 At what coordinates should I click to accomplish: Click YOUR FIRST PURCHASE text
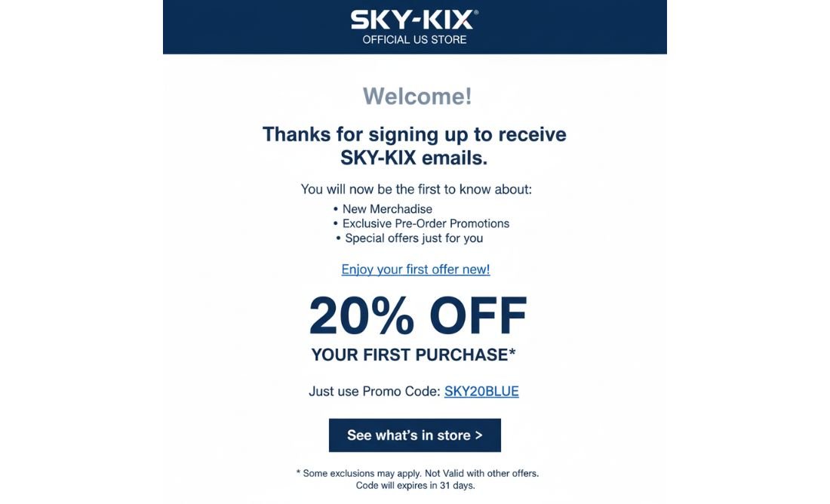[414, 354]
